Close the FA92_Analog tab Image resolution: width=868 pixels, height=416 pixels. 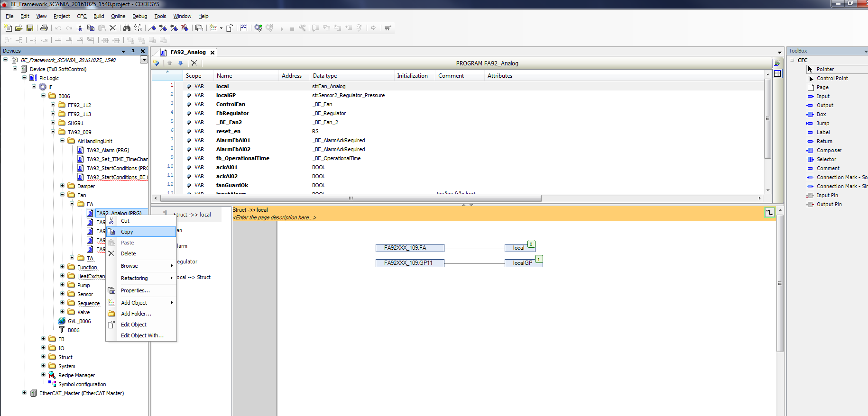click(x=212, y=53)
